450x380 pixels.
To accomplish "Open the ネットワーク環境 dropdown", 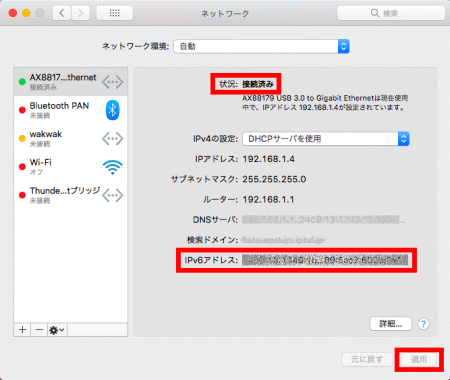I will point(261,46).
